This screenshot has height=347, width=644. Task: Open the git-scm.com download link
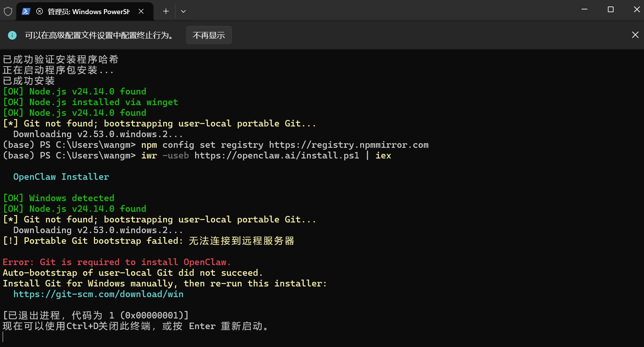click(98, 294)
